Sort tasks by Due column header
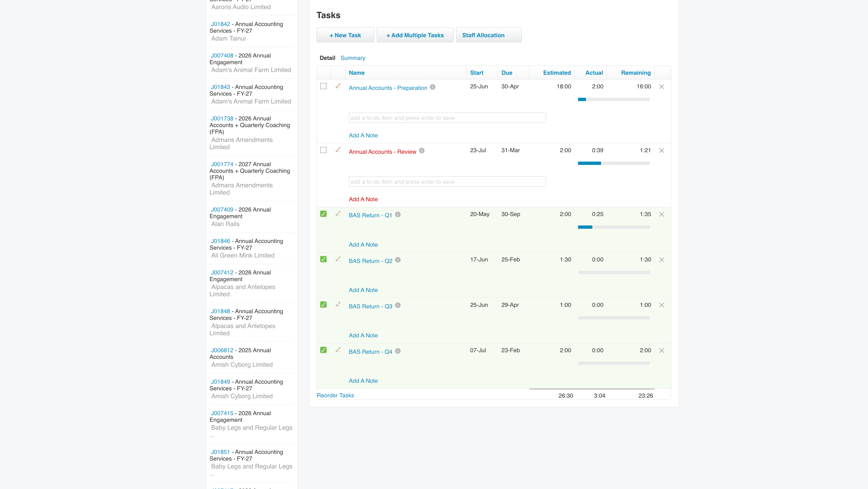The width and height of the screenshot is (868, 489). (x=506, y=73)
